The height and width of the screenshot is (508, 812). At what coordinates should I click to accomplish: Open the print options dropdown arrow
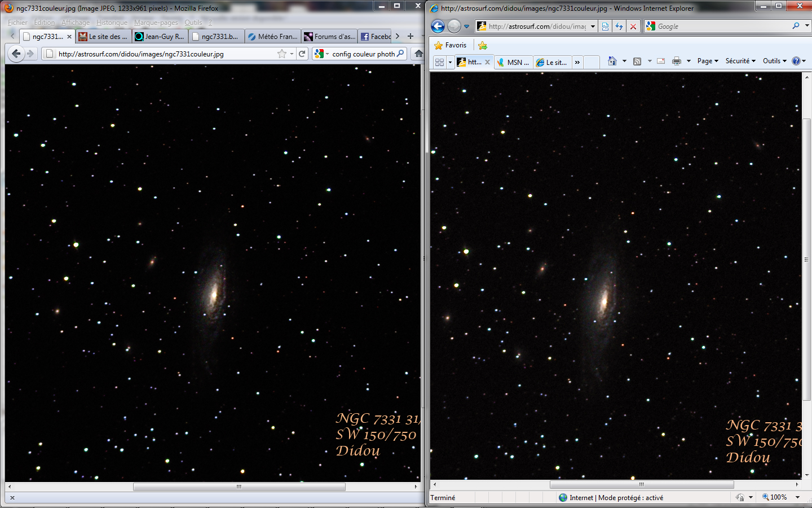click(x=689, y=61)
